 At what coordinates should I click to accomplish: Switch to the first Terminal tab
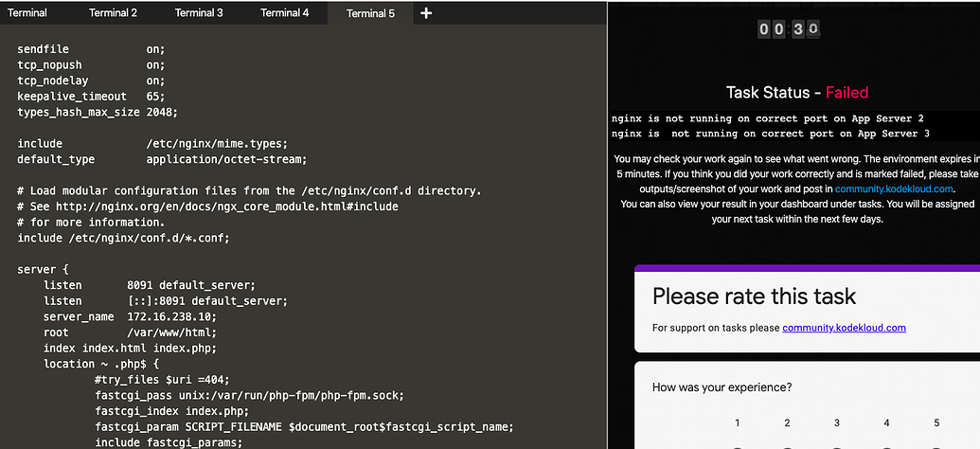point(27,13)
